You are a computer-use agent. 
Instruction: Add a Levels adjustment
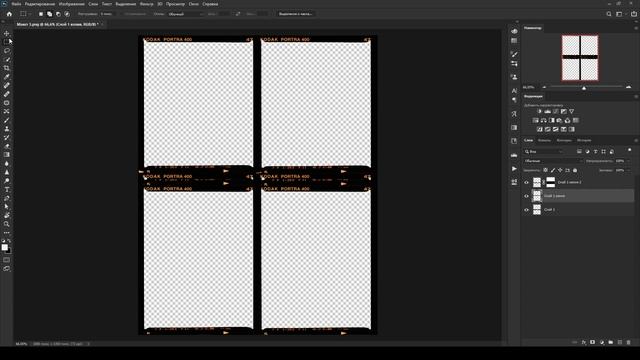pyautogui.click(x=547, y=111)
